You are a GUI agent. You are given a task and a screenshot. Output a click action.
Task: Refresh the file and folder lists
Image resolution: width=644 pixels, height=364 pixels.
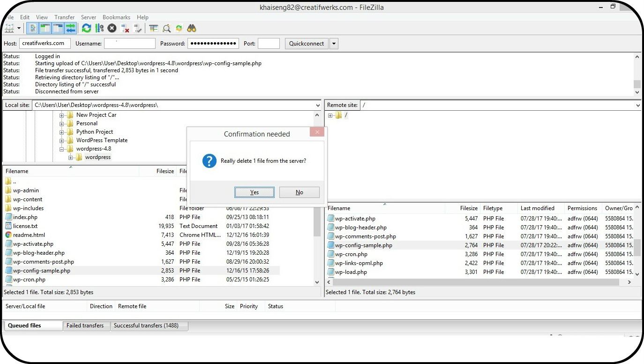[x=86, y=28]
